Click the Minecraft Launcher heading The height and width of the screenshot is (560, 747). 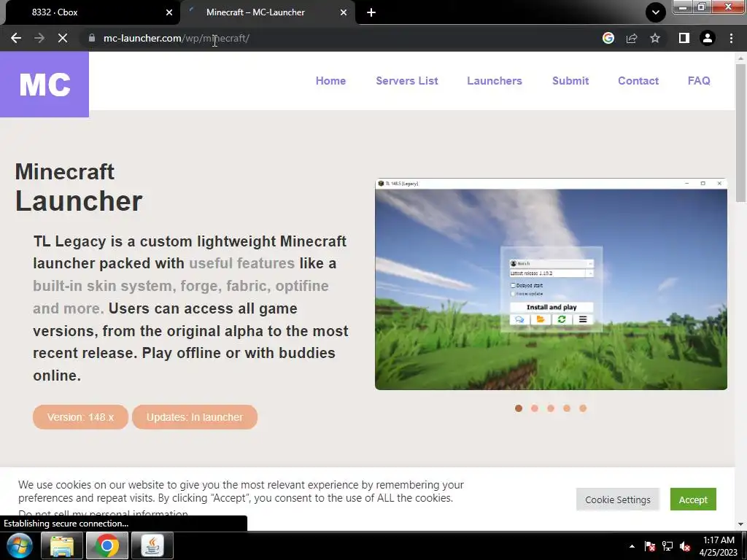tap(79, 187)
